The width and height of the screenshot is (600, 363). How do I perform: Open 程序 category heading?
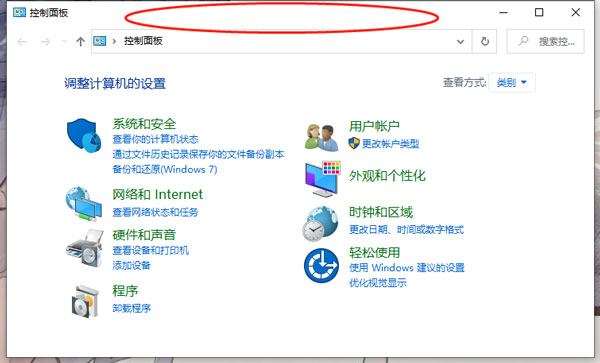[x=125, y=291]
